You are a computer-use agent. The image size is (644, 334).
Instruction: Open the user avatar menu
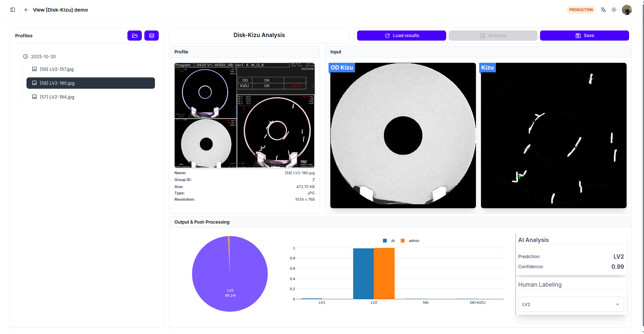(627, 10)
